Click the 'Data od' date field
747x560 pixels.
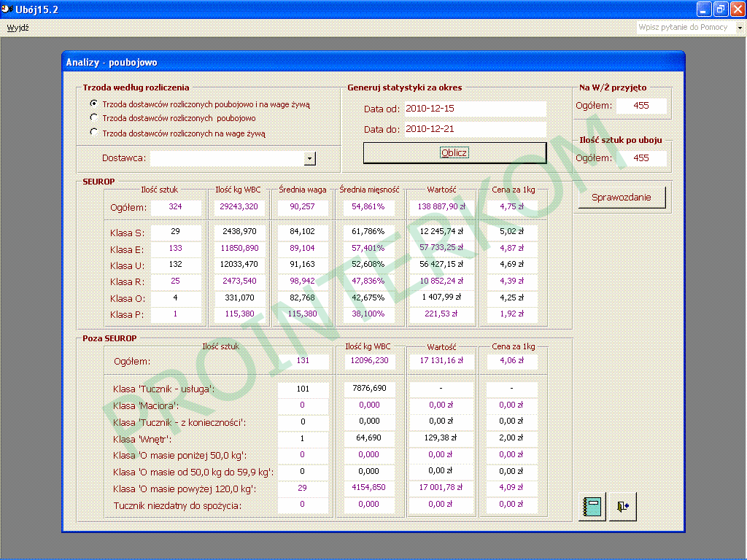coord(475,109)
